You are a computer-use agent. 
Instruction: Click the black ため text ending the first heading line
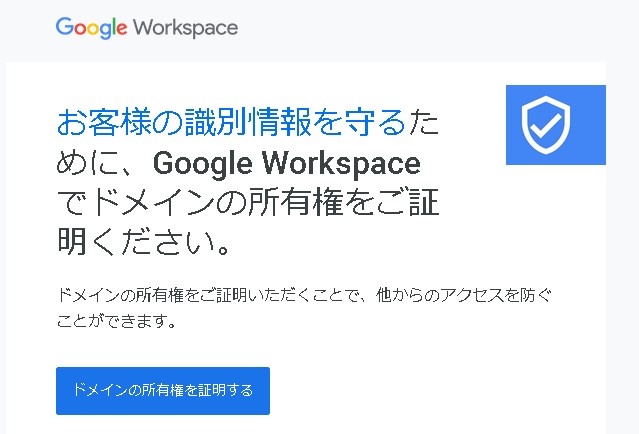pyautogui.click(x=423, y=123)
